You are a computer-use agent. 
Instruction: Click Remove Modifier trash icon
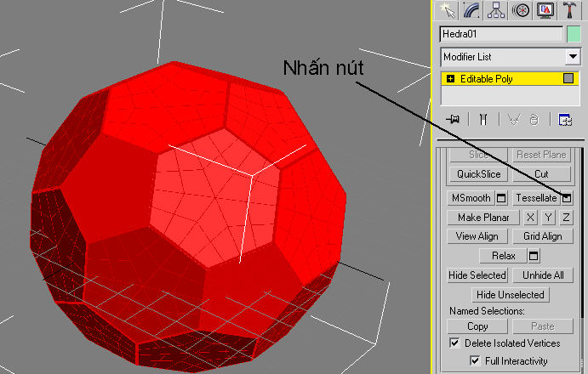534,120
